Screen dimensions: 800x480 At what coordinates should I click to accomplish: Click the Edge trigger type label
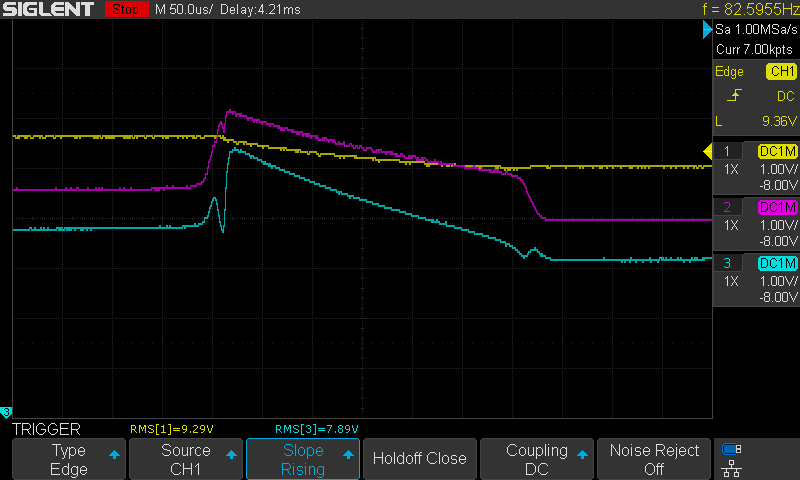[729, 72]
